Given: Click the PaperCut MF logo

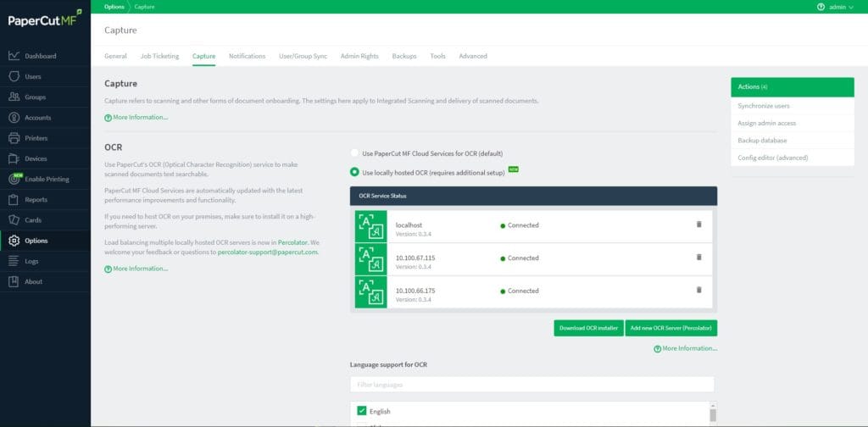Looking at the screenshot, I should (45, 20).
